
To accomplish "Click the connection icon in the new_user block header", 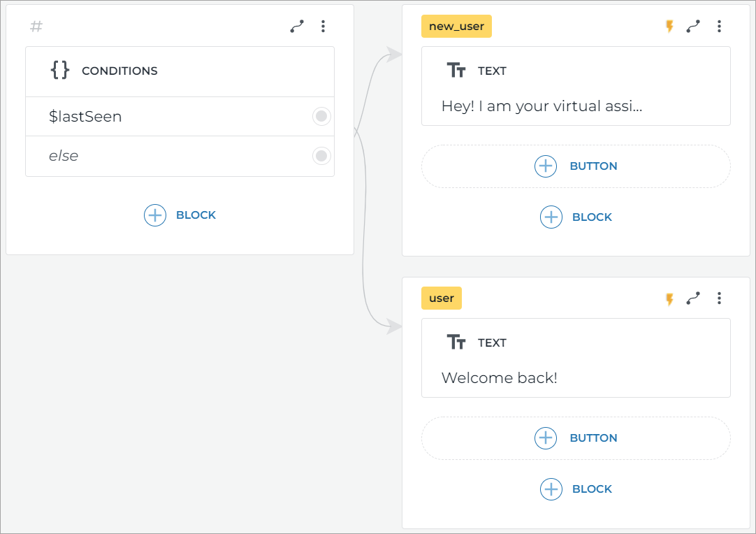I will 693,26.
